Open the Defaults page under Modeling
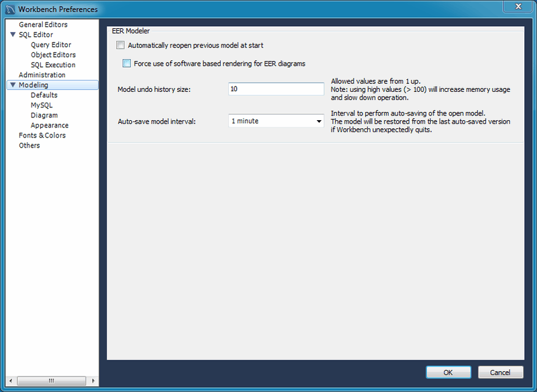 [x=44, y=95]
